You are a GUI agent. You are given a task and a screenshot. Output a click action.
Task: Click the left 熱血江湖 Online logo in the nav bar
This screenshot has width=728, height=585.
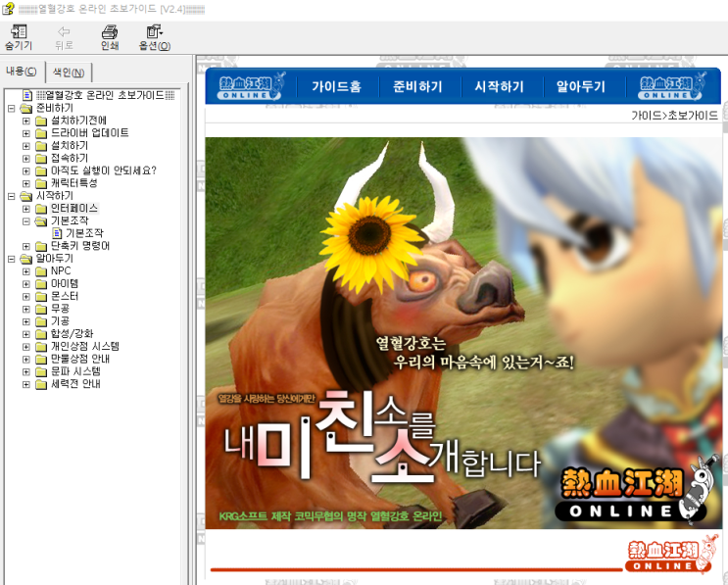pyautogui.click(x=251, y=86)
